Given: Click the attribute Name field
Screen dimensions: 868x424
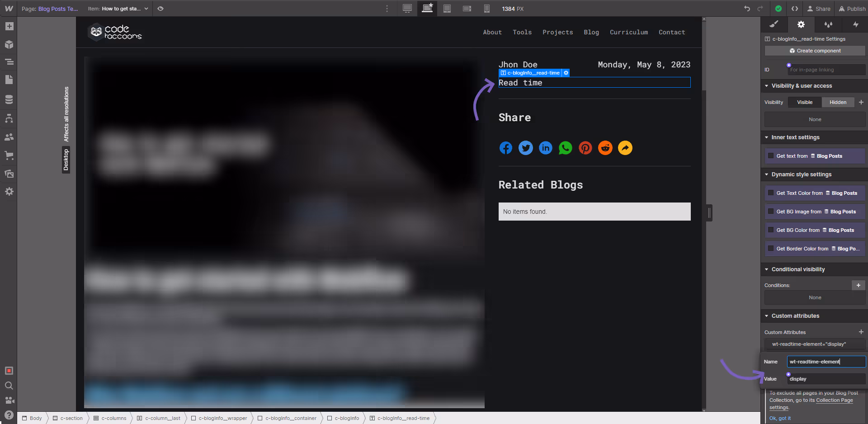Looking at the screenshot, I should 826,362.
